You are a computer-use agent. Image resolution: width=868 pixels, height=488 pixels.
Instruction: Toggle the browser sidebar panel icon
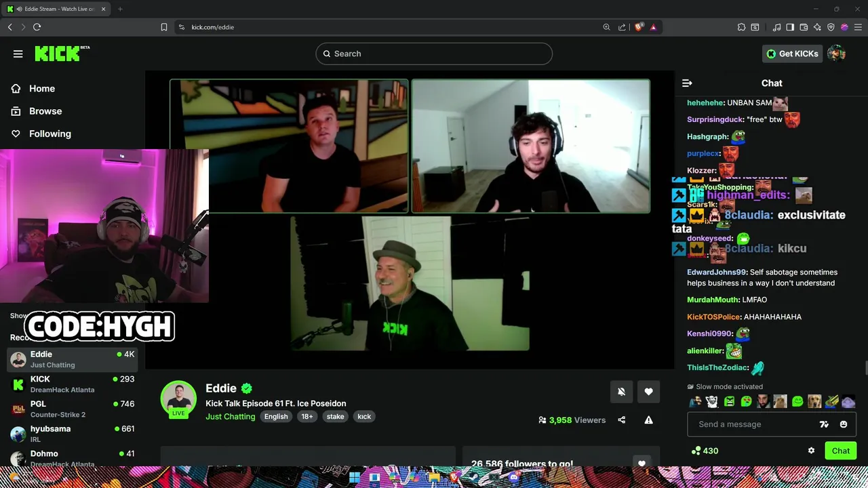coord(790,27)
